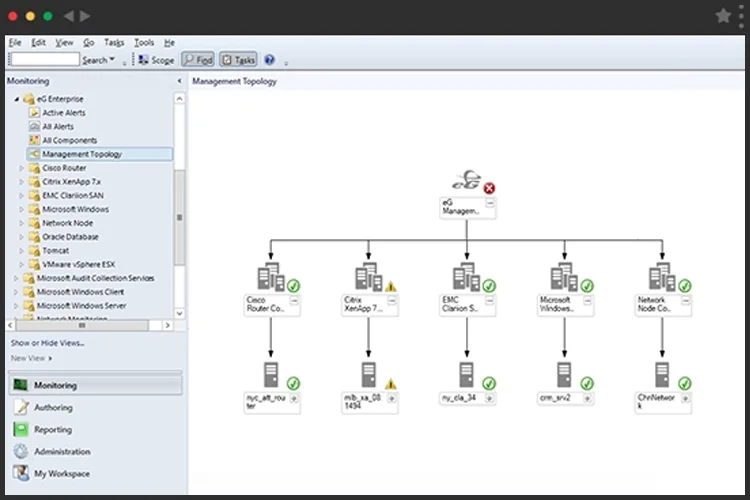
Task: Collapse the Monitoring navigation pane
Action: tap(179, 81)
